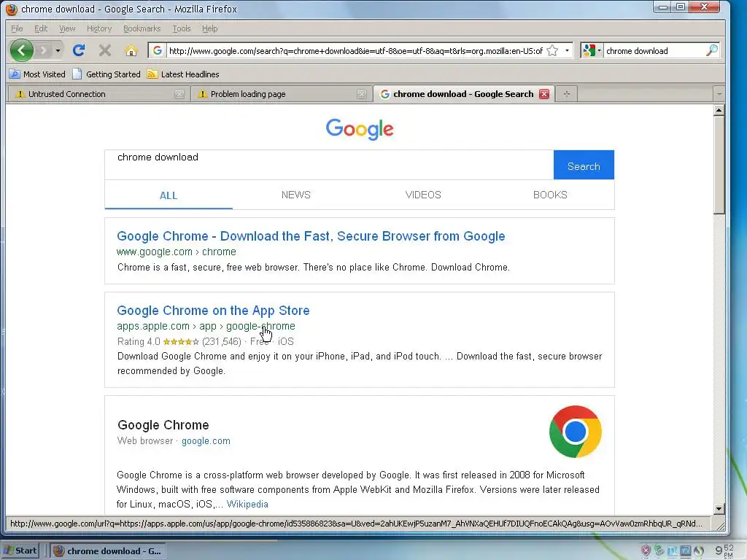Screen dimensions: 747x560
Task: Click the green Back navigation button
Action: click(21, 50)
